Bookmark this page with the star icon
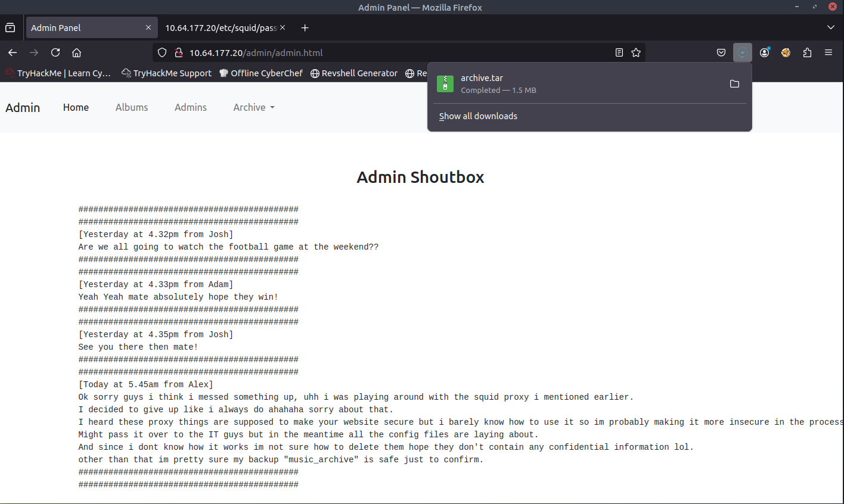844x504 pixels. coord(636,52)
